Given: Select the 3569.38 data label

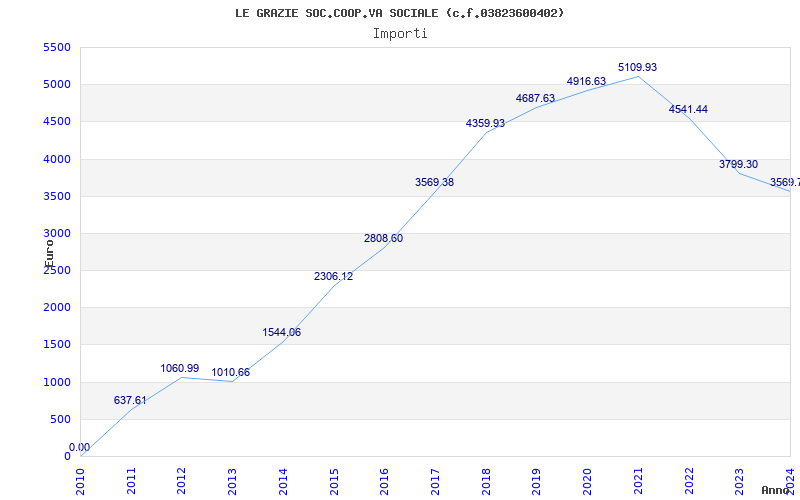Looking at the screenshot, I should tap(434, 182).
